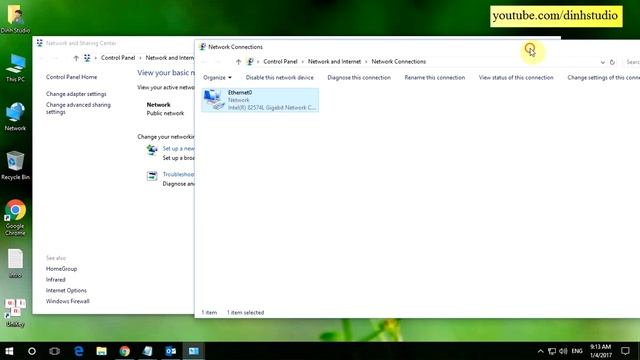Click Set up a new connection link

tap(178, 149)
